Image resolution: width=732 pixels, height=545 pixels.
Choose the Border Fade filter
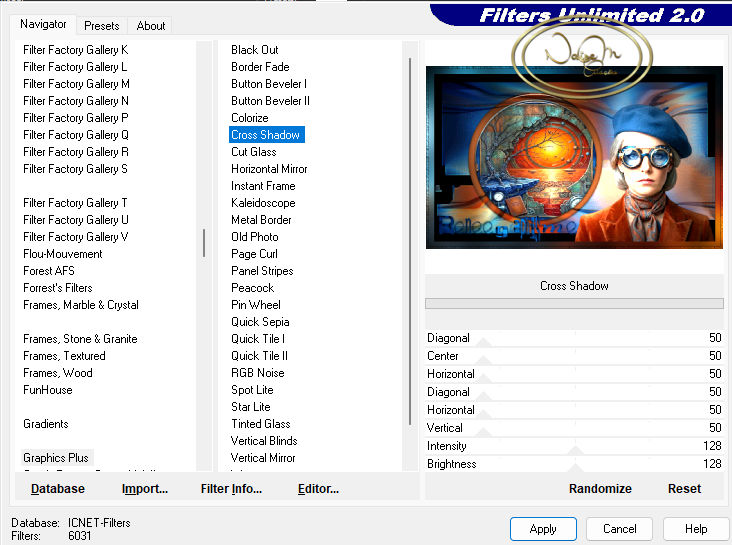point(260,67)
